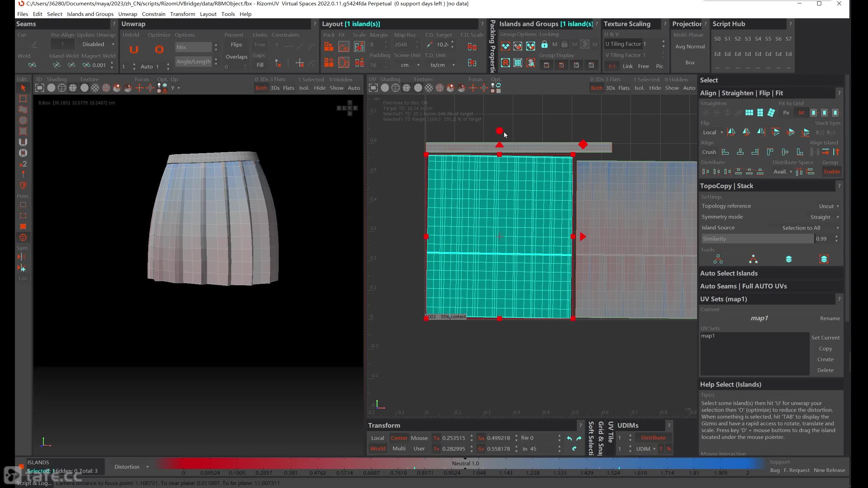Click the undo arrow in Transform panel
The height and width of the screenshot is (488, 868).
tap(569, 438)
